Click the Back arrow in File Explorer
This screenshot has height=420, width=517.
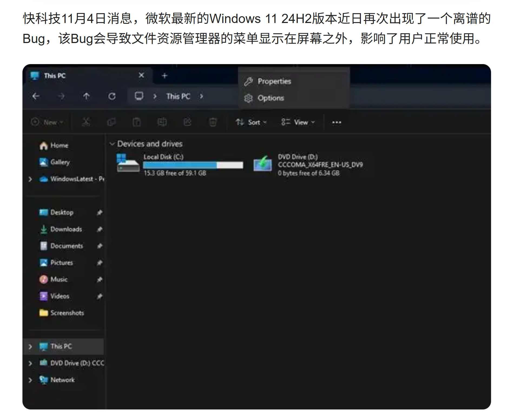click(x=36, y=96)
